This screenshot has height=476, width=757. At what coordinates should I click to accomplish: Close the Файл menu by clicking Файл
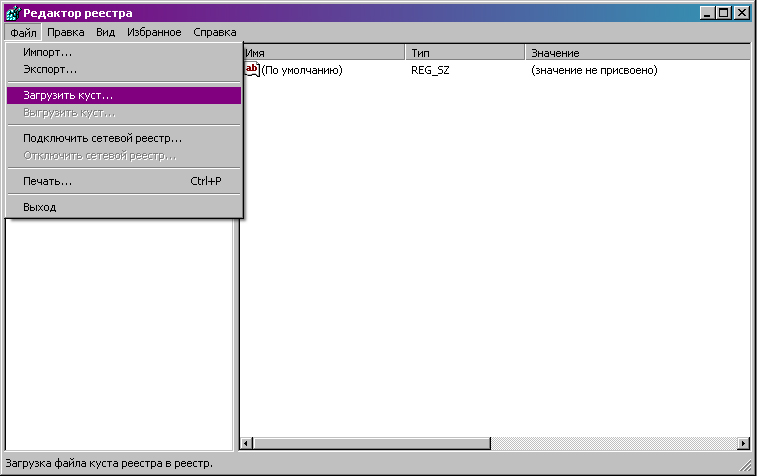(23, 32)
